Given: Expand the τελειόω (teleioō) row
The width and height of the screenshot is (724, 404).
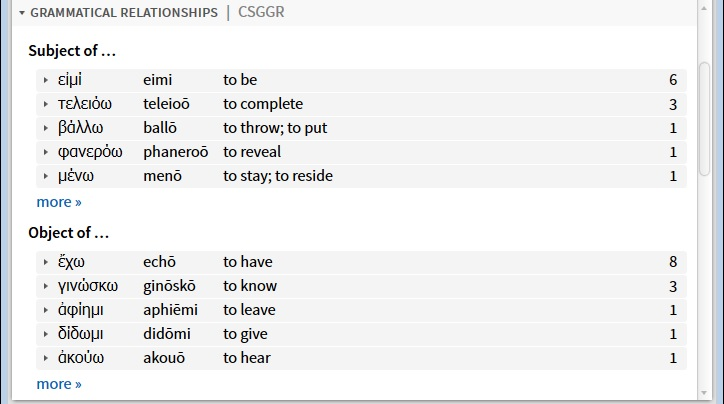Looking at the screenshot, I should coord(46,104).
